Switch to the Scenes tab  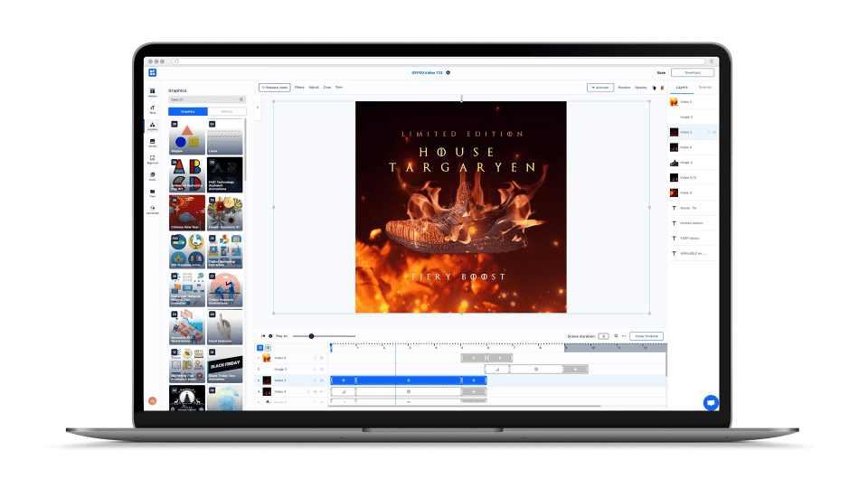tap(705, 88)
